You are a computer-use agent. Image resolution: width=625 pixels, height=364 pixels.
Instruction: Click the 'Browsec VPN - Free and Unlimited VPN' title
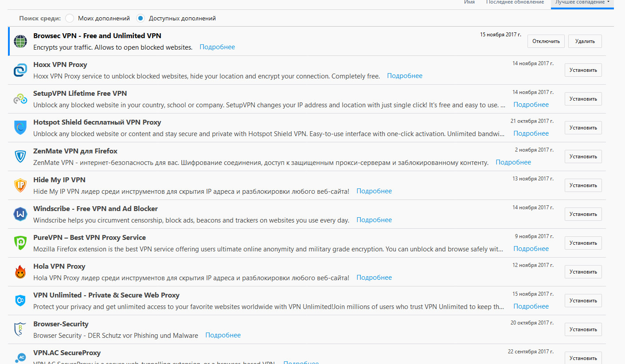pyautogui.click(x=97, y=35)
